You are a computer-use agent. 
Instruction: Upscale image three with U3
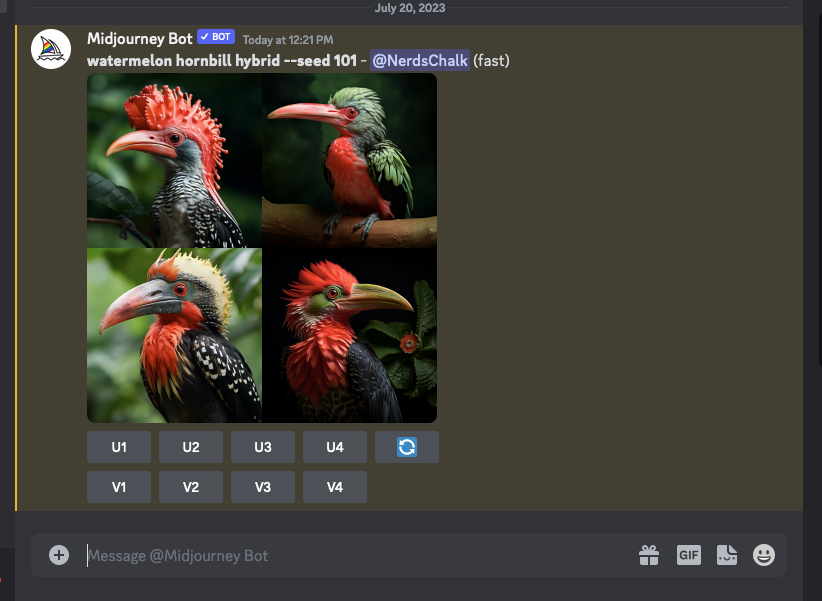pos(263,447)
